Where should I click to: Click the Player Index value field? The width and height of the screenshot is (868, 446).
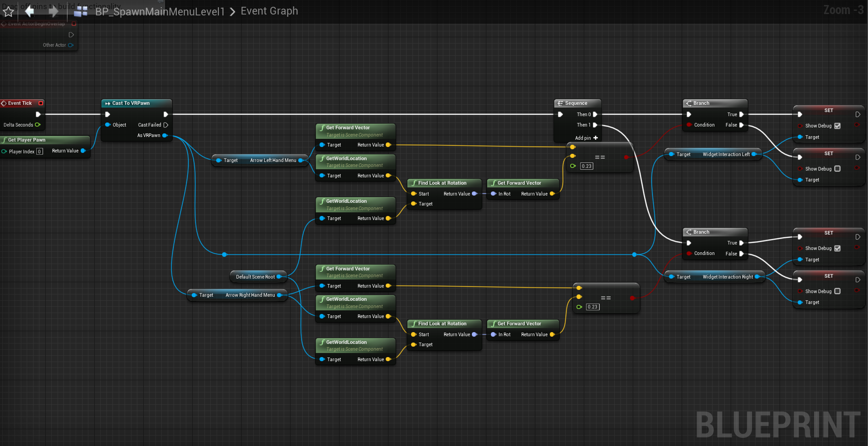(x=40, y=152)
